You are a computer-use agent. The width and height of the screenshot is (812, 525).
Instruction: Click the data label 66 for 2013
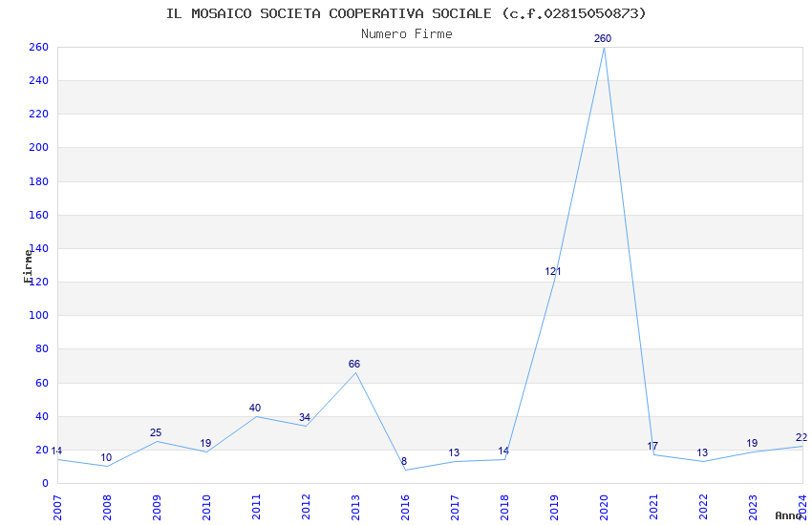354,364
